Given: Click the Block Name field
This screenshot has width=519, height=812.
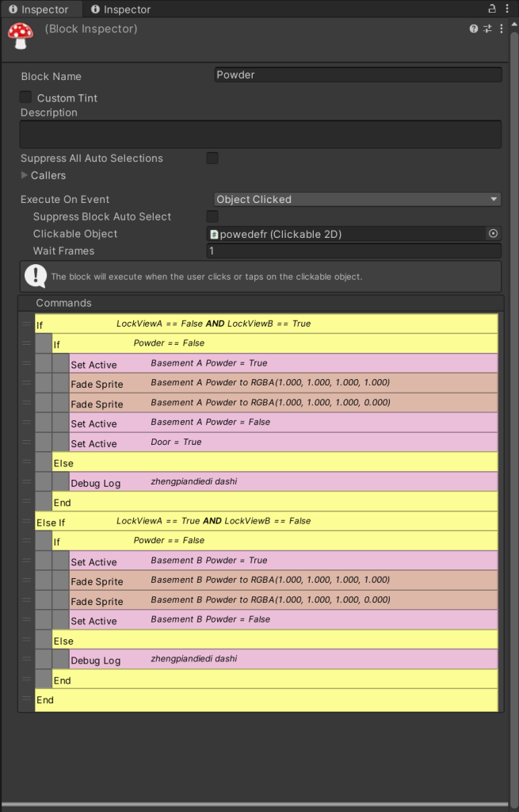Looking at the screenshot, I should click(358, 75).
